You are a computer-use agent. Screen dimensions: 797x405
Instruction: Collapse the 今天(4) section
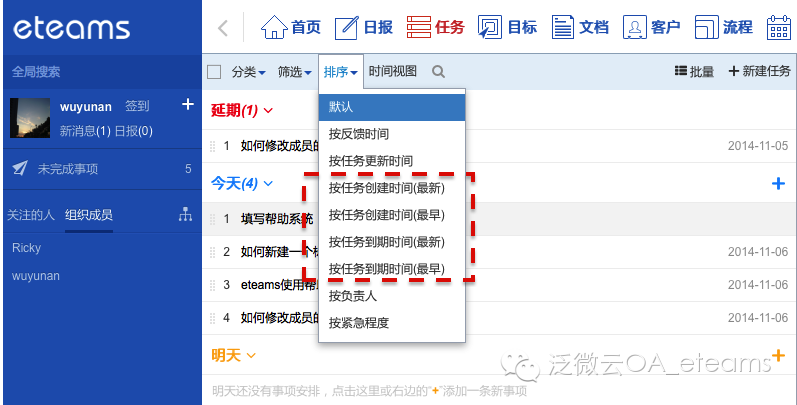(242, 183)
